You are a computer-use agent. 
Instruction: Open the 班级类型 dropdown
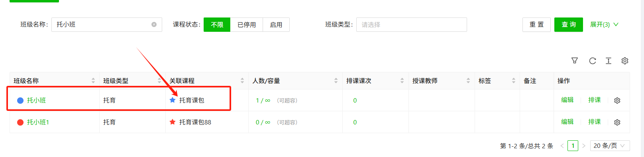[412, 25]
